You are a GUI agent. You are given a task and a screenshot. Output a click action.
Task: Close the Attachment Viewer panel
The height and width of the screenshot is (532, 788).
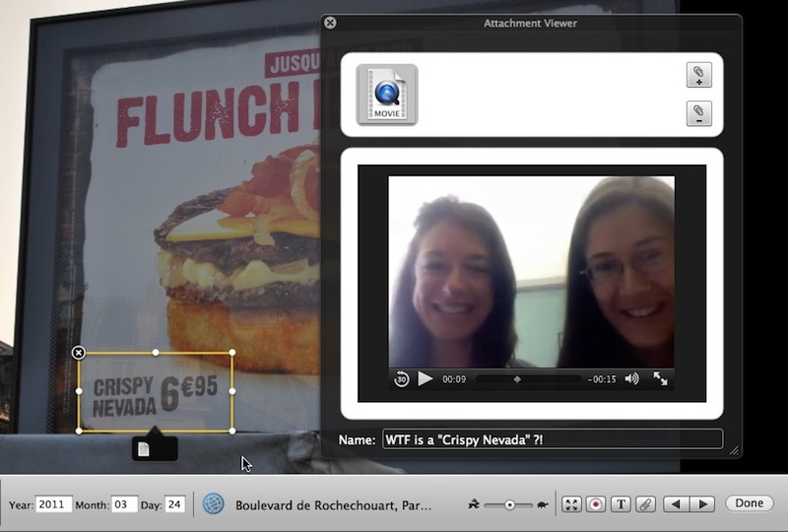[330, 23]
